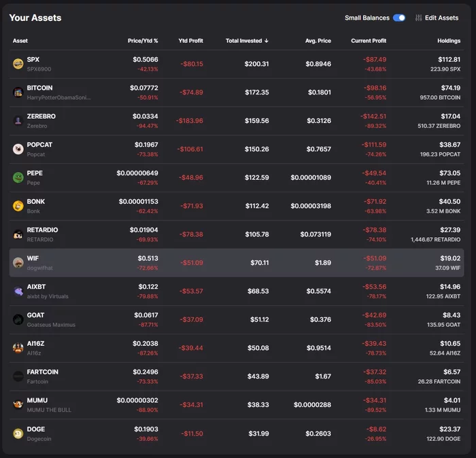Viewport: 476px width, 458px height.
Task: Select the GOAT Goatseus Maximus row
Action: point(237,319)
